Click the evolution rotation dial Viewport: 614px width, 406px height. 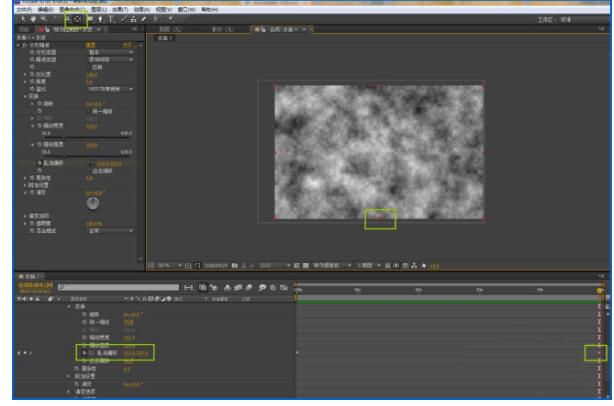click(92, 203)
